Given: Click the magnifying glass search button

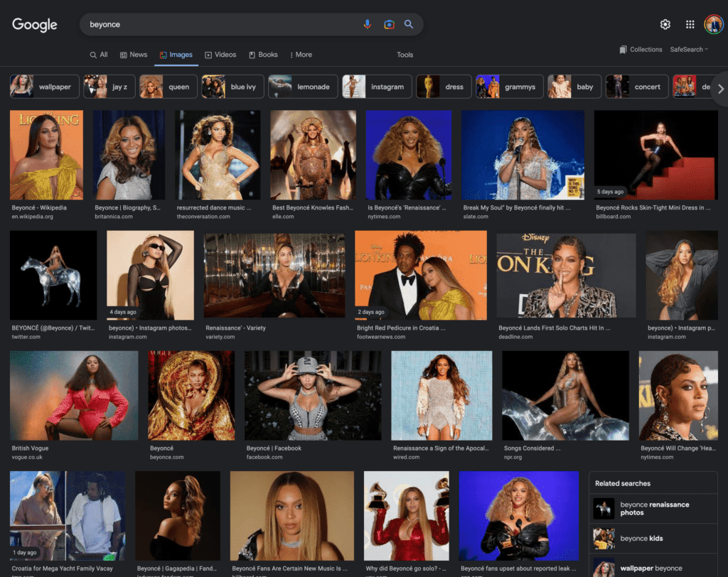Looking at the screenshot, I should point(409,24).
